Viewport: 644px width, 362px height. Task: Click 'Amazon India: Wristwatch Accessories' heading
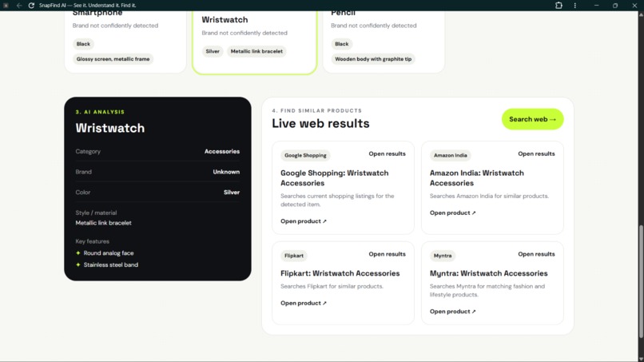tap(476, 178)
